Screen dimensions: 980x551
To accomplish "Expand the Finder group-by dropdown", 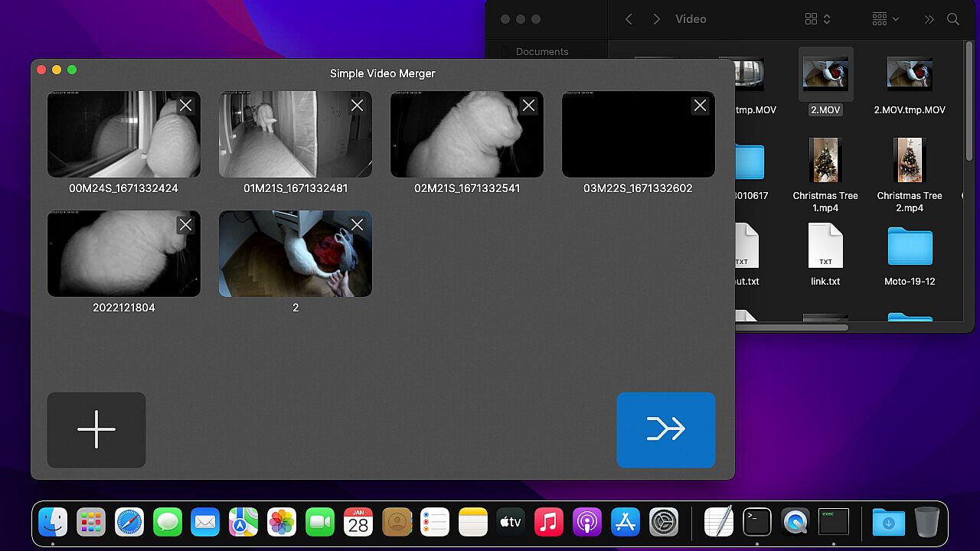I will click(x=885, y=19).
